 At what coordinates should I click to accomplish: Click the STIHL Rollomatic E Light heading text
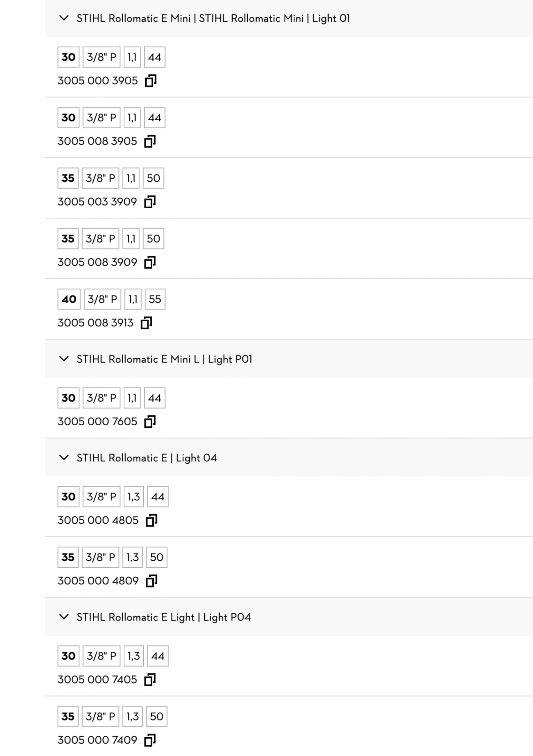coord(163,617)
